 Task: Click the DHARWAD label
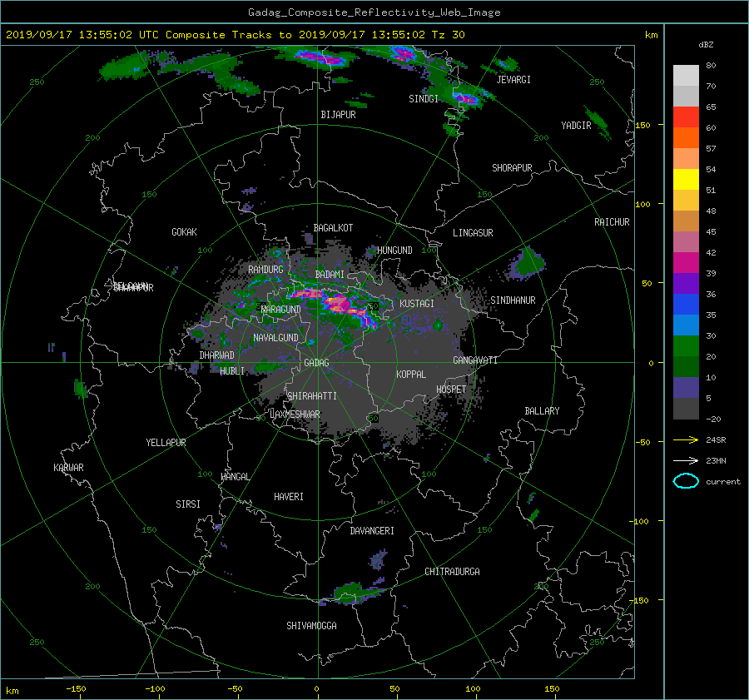[217, 355]
